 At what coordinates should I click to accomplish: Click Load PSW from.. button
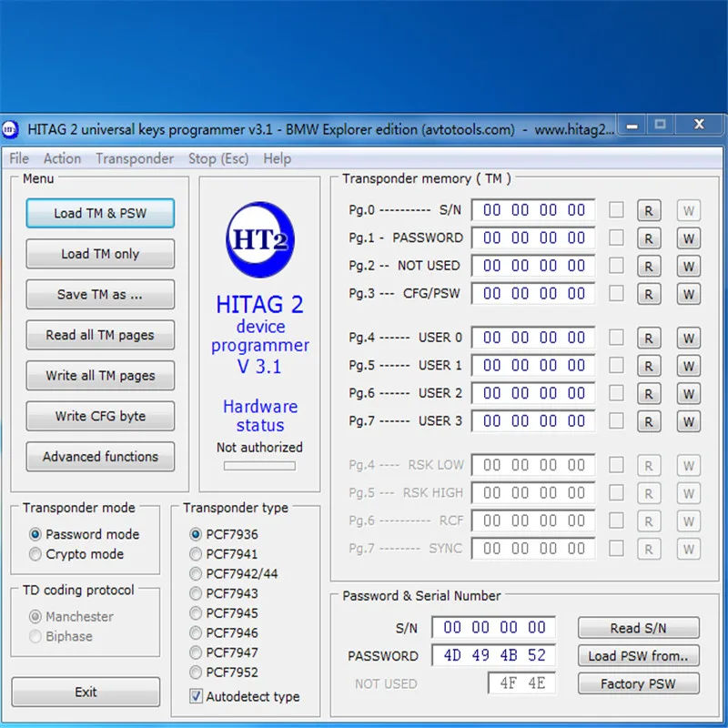click(639, 655)
